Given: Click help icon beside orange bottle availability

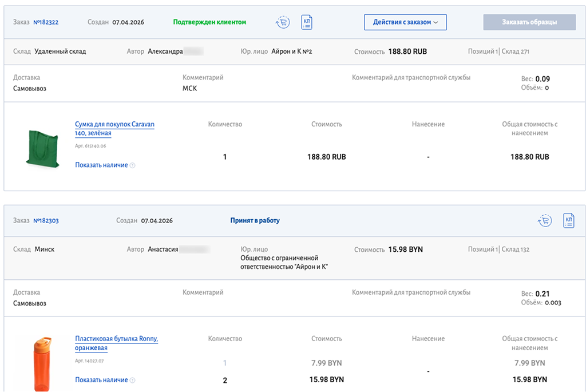Looking at the screenshot, I should [x=133, y=380].
